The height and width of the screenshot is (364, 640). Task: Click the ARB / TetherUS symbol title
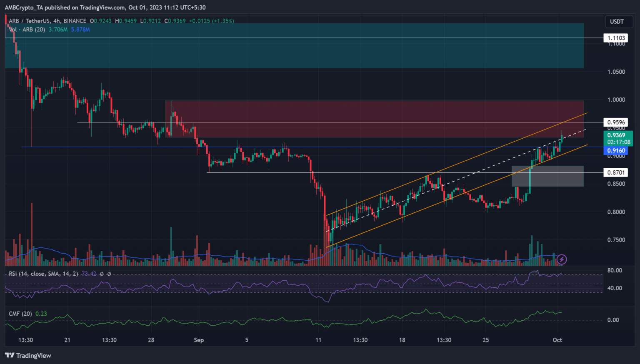(47, 21)
